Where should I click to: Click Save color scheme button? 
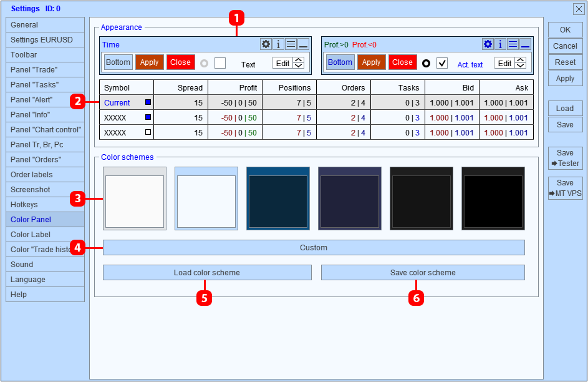click(x=423, y=272)
